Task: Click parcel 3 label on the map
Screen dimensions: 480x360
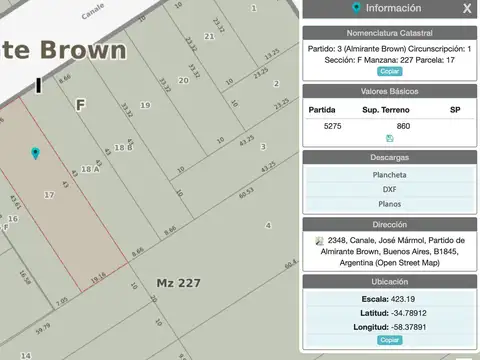Action: click(x=263, y=147)
